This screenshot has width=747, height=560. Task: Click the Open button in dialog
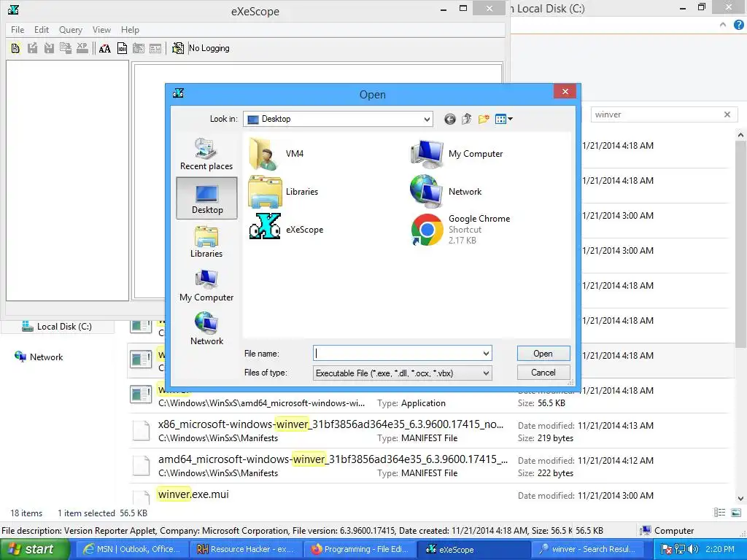pos(543,354)
